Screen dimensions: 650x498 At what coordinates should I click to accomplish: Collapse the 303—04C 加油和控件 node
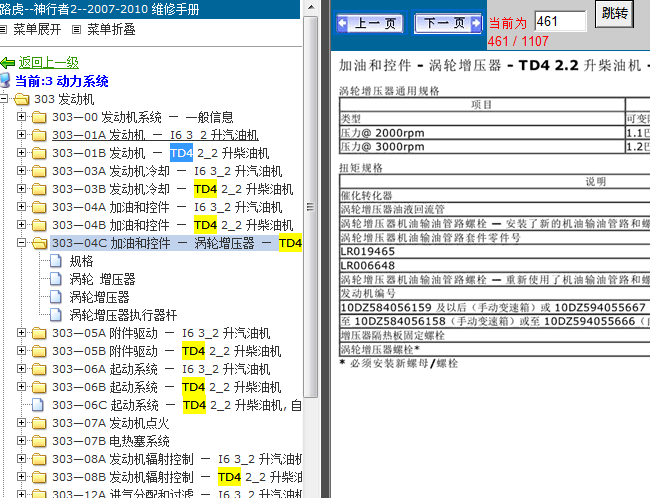pos(21,243)
